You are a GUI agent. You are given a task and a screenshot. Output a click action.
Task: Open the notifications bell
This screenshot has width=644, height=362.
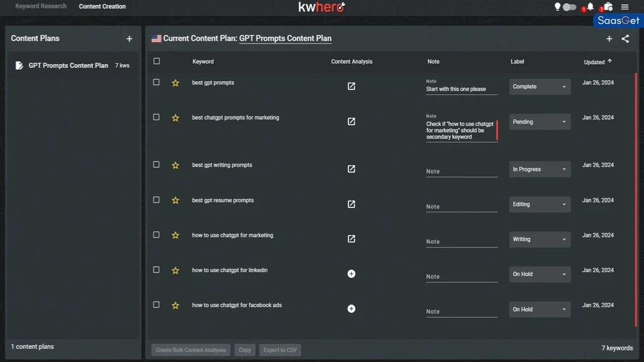[590, 6]
